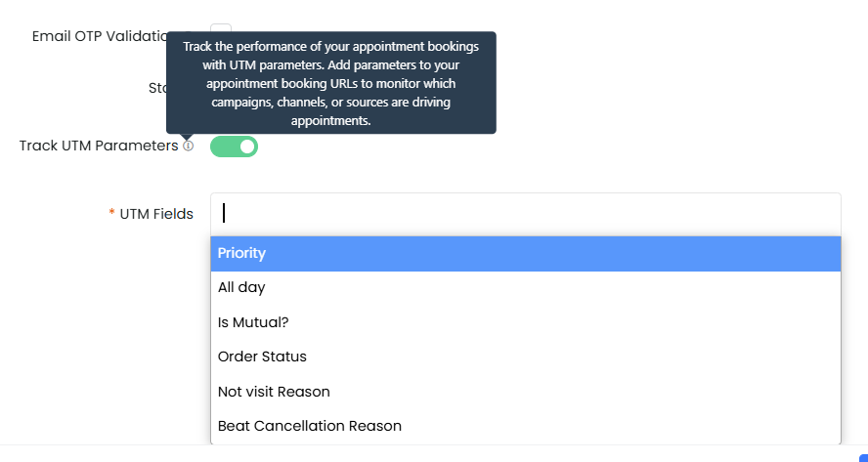The image size is (868, 462).
Task: Click the blue button at the bottom-right corner
Action: [863, 458]
